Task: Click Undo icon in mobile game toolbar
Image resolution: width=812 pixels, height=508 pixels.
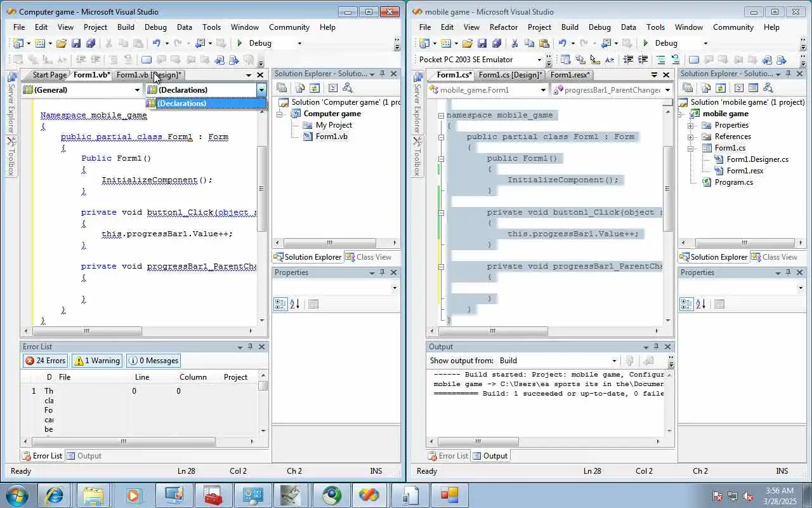Action: point(562,43)
